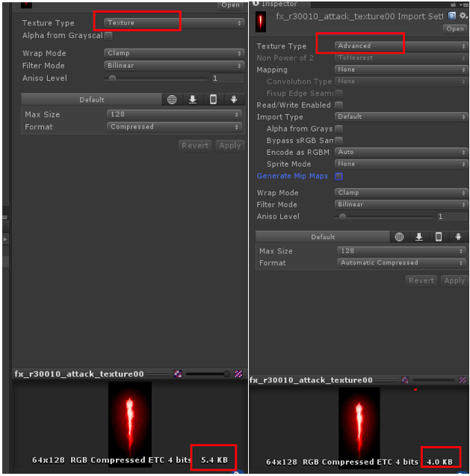470x476 pixels.
Task: Open Mapping dropdown in right Inspector
Action: click(x=401, y=69)
